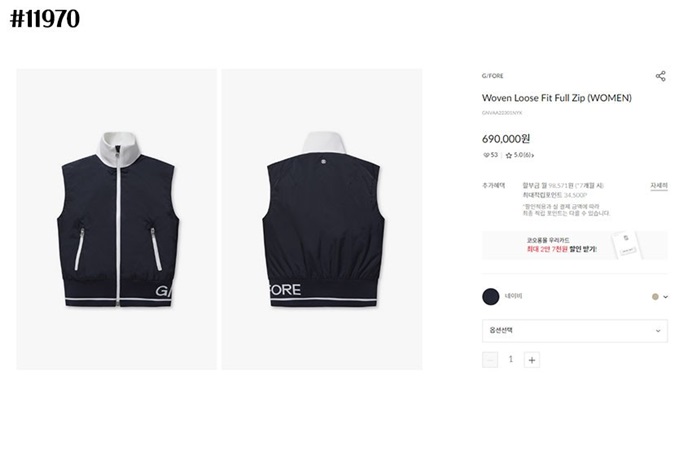Image resolution: width=700 pixels, height=449 pixels.
Task: Click the Woven Loose Fit Full Zip title
Action: pos(557,98)
